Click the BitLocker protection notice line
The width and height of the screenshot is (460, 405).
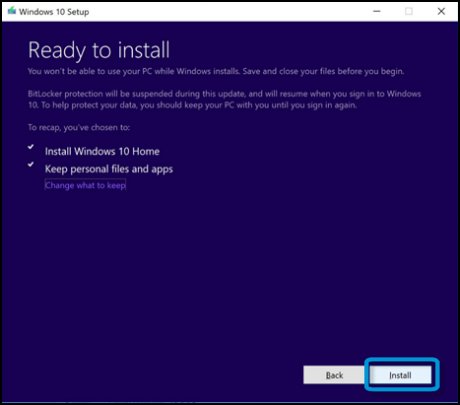(x=224, y=94)
